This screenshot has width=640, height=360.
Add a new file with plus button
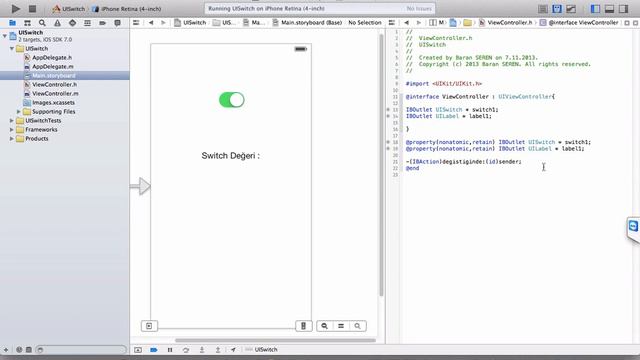pos(6,350)
